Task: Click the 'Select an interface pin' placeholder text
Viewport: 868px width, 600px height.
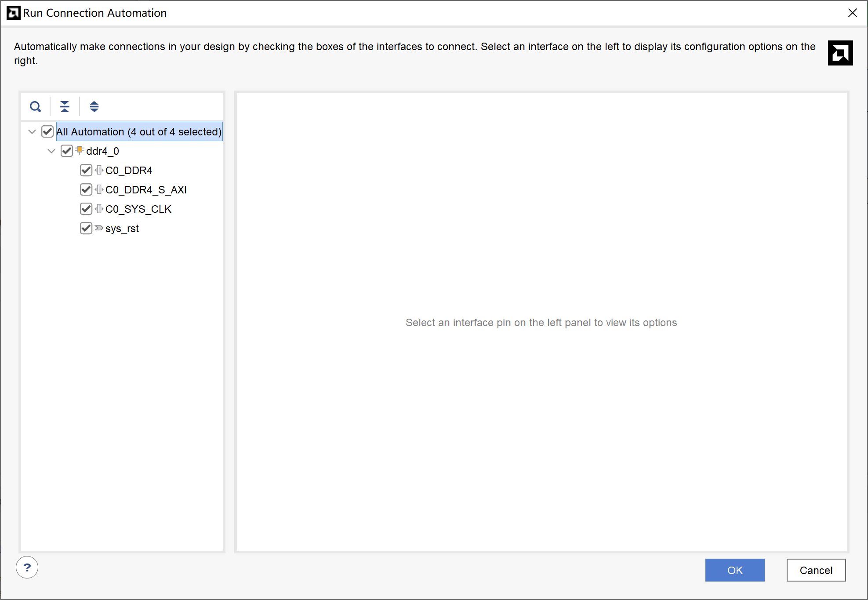Action: 541,322
